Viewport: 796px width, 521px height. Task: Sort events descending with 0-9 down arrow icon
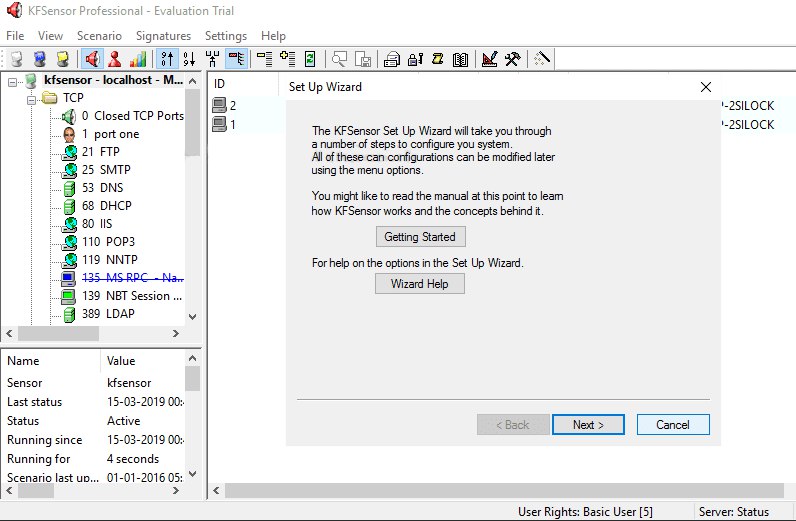tap(189, 59)
